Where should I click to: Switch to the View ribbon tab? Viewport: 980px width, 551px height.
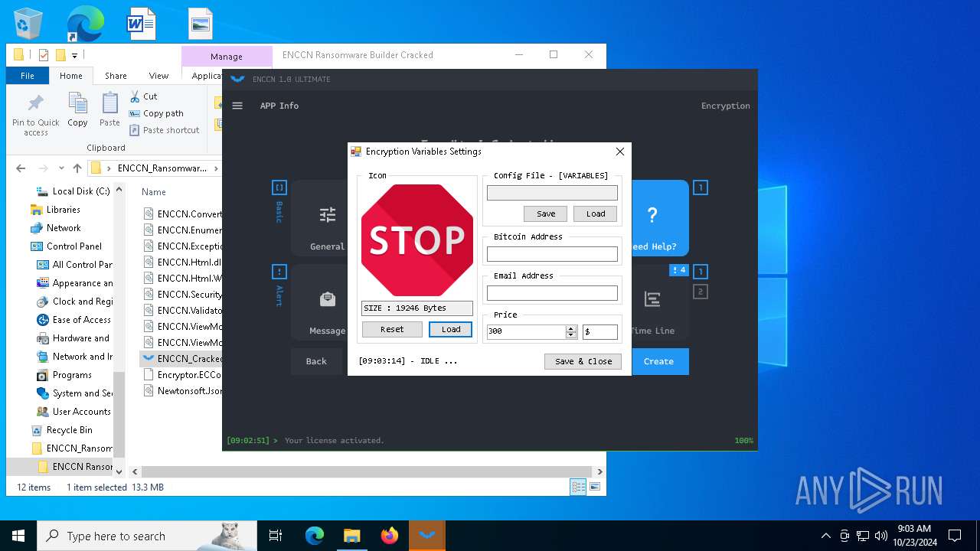pos(158,76)
